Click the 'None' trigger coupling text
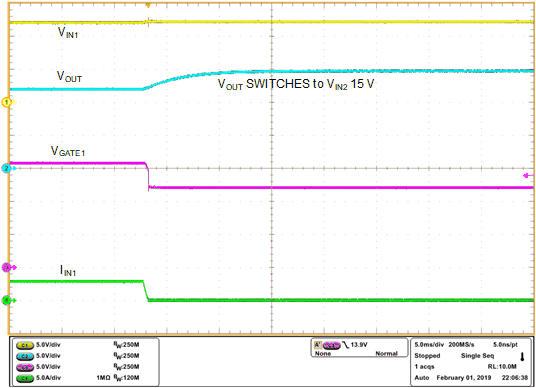 (323, 354)
